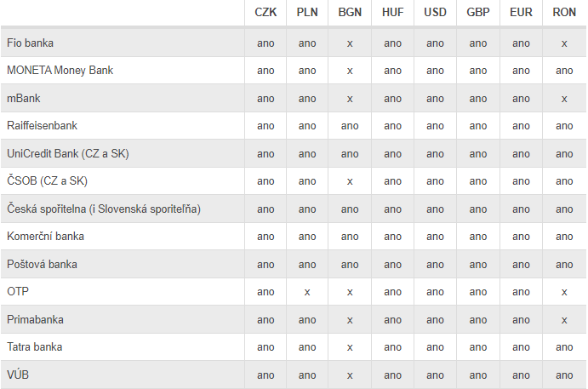The width and height of the screenshot is (588, 389).
Task: Select the RON column header
Action: (x=564, y=13)
